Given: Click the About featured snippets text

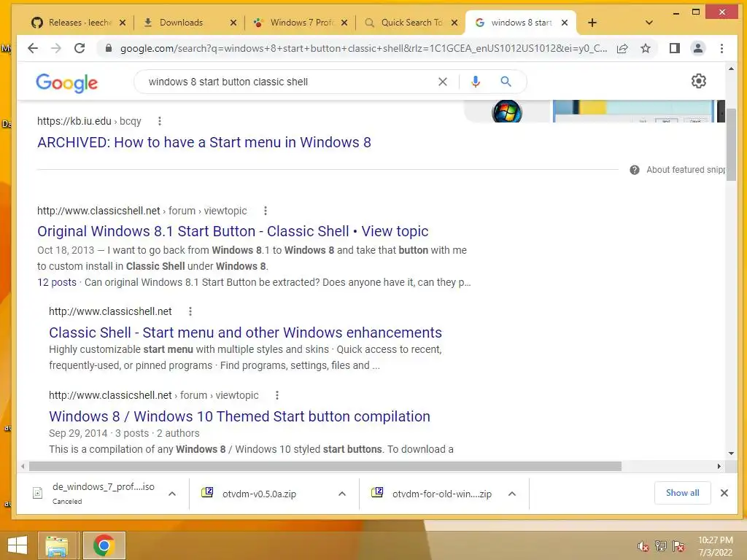Looking at the screenshot, I should (686, 170).
